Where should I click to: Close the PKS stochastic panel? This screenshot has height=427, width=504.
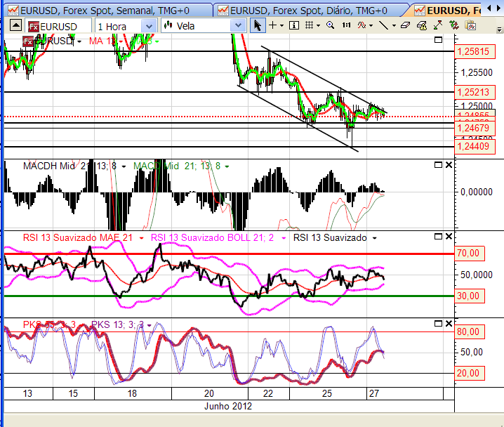coord(449,322)
